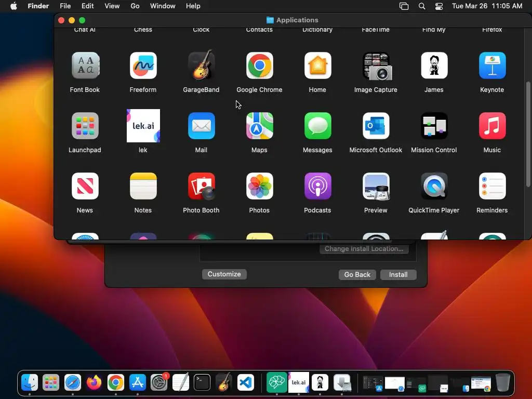Click Finder icon in the Dock
Viewport: 532px width, 399px height.
point(30,382)
